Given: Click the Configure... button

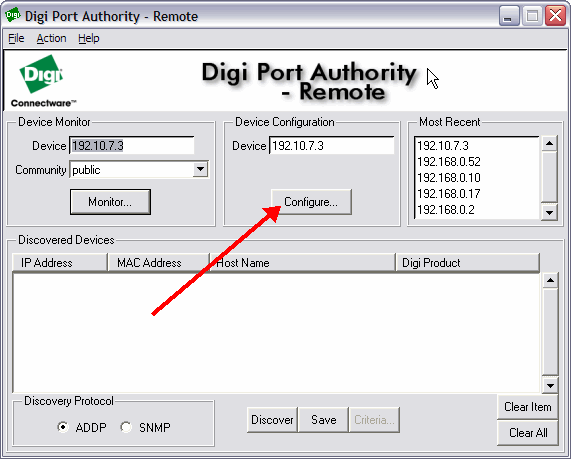Looking at the screenshot, I should click(311, 202).
